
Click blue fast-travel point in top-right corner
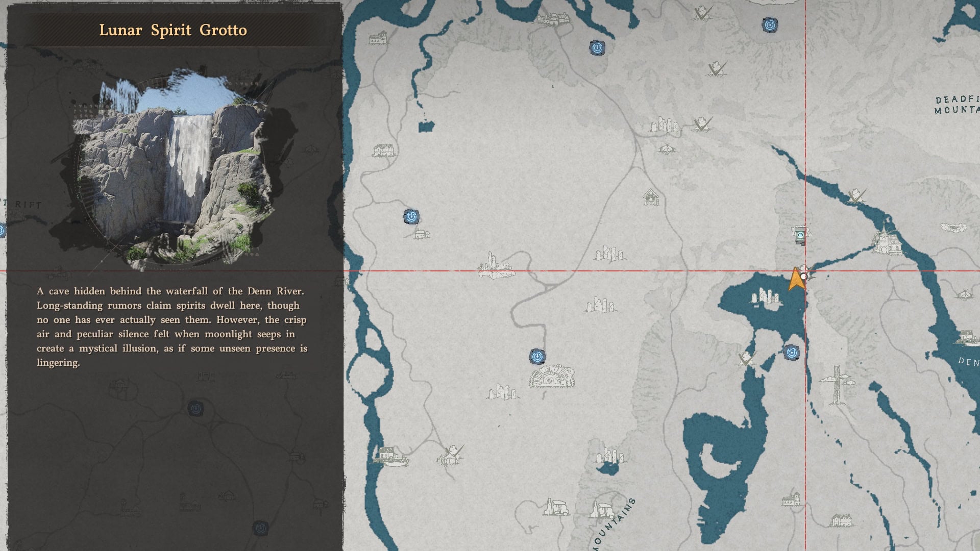(770, 24)
